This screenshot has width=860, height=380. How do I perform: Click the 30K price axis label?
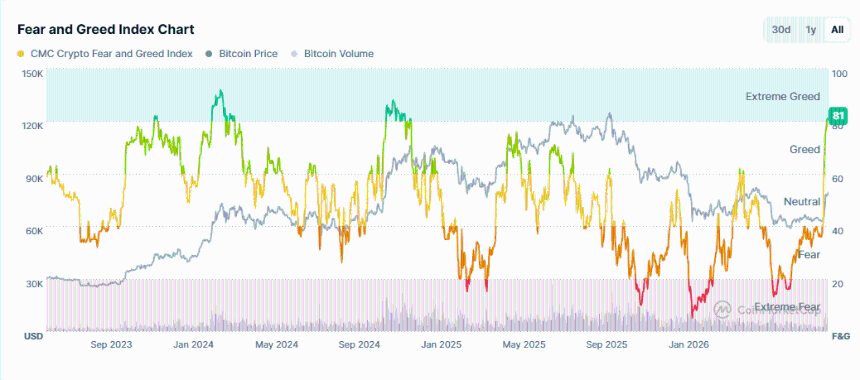click(34, 284)
